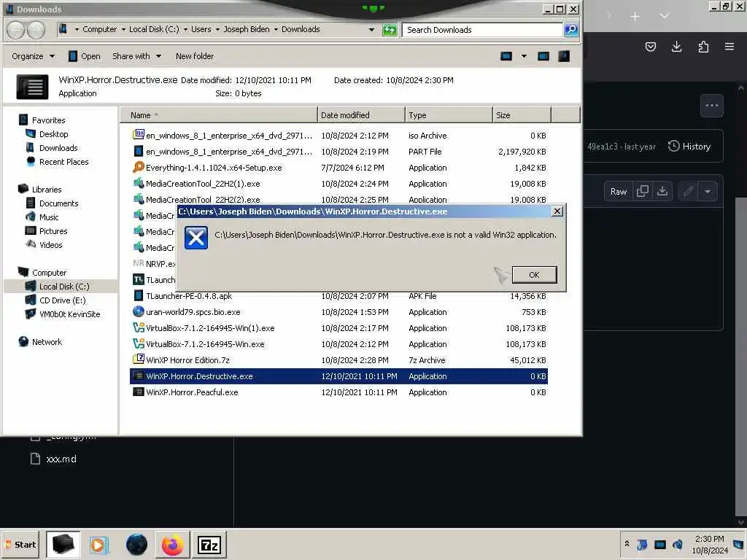Click the Back navigation button in Explorer

(16, 30)
